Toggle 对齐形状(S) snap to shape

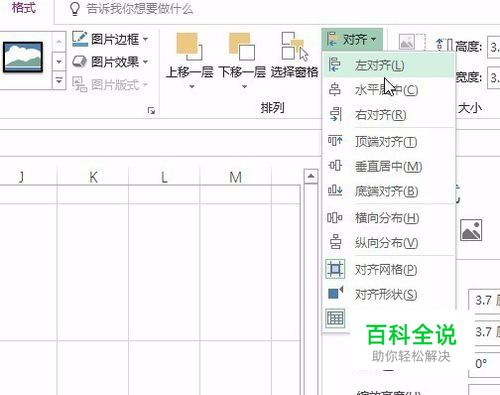click(389, 294)
